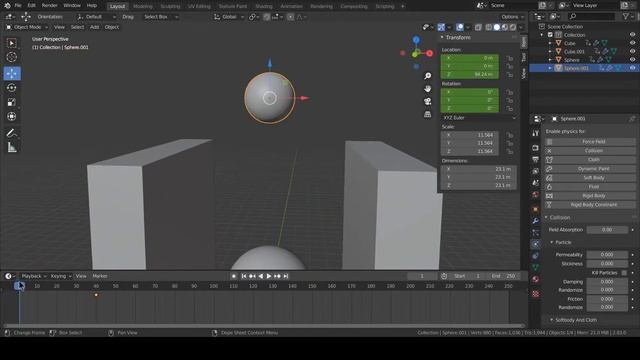This screenshot has width=640, height=360.
Task: Adjust the Permeability slider
Action: click(607, 255)
